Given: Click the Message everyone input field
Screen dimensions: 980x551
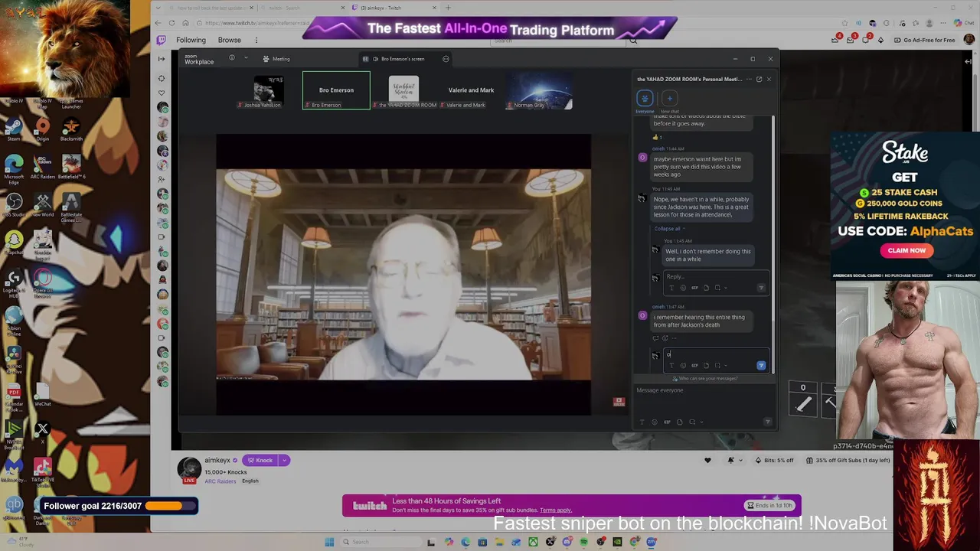Looking at the screenshot, I should tap(703, 390).
